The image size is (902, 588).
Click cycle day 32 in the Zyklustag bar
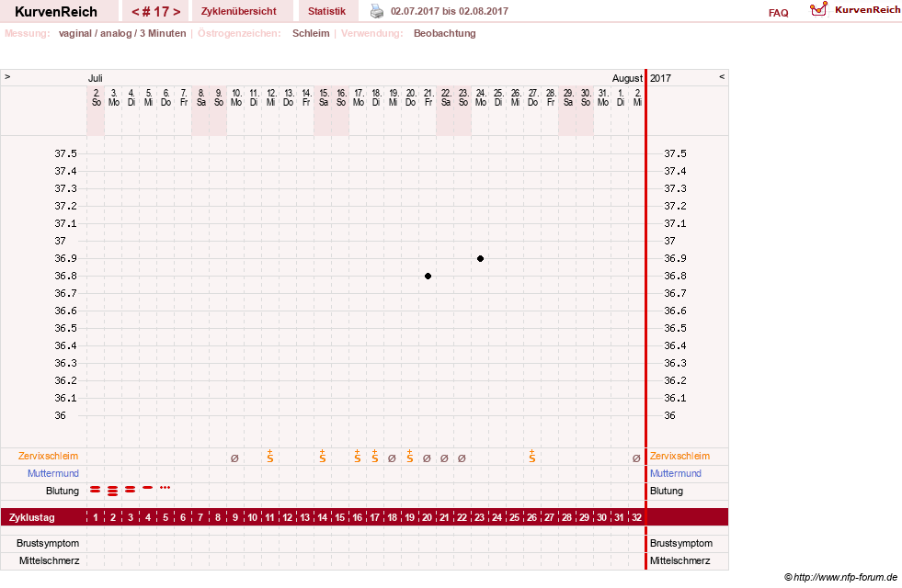(637, 517)
